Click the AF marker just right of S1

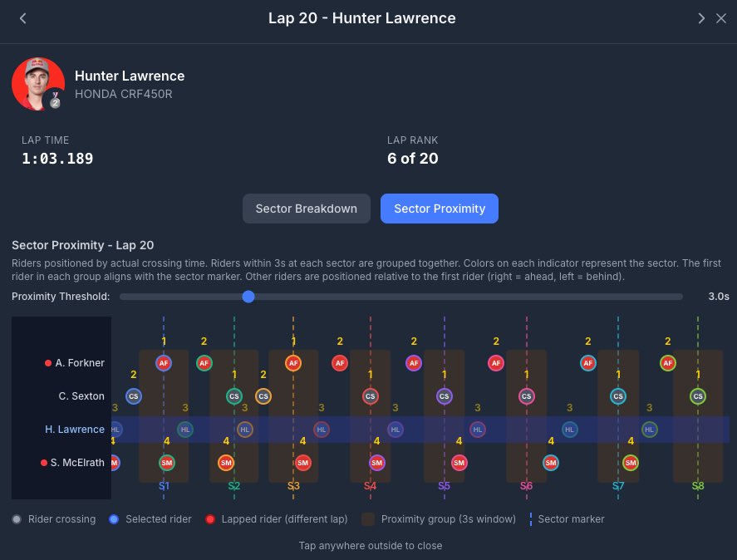[204, 363]
